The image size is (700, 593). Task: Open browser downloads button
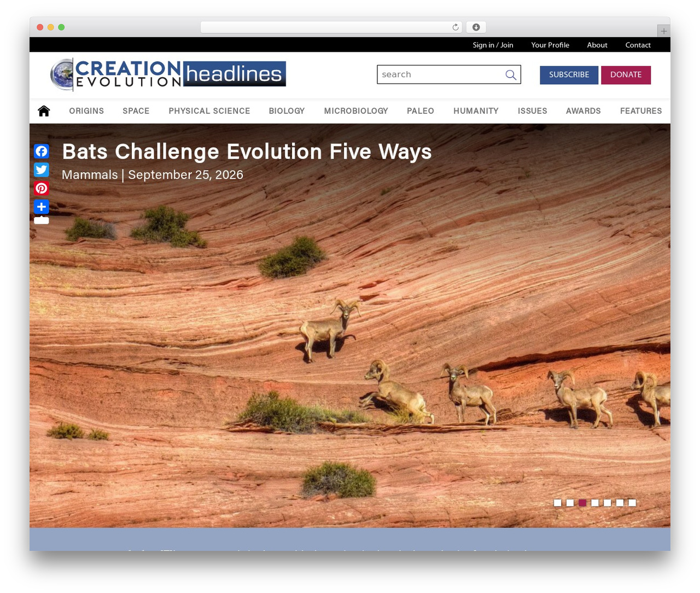click(476, 27)
